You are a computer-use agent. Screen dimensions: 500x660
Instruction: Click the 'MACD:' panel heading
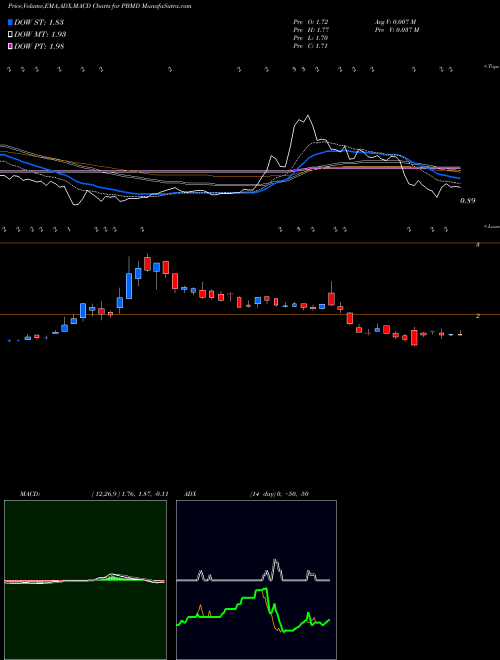30,494
